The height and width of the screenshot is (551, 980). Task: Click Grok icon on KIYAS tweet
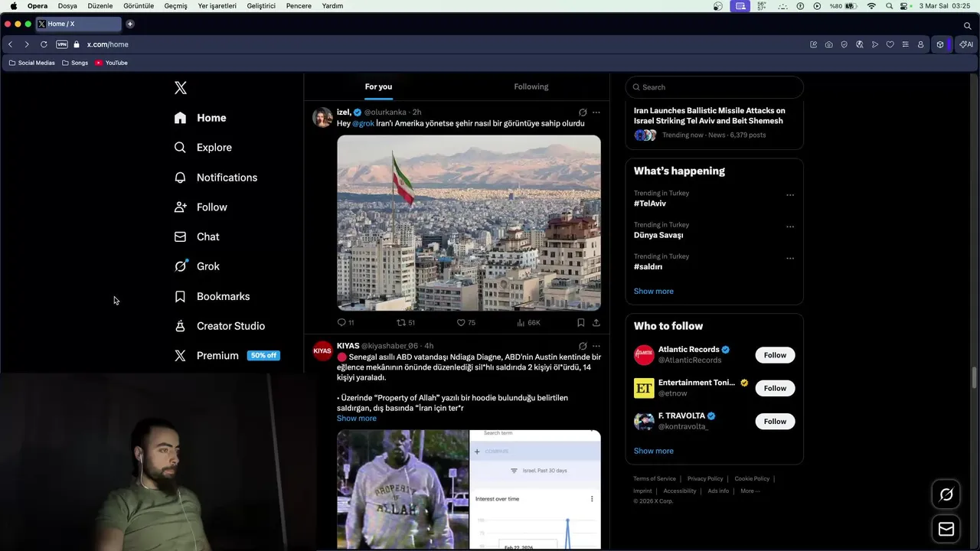tap(583, 346)
